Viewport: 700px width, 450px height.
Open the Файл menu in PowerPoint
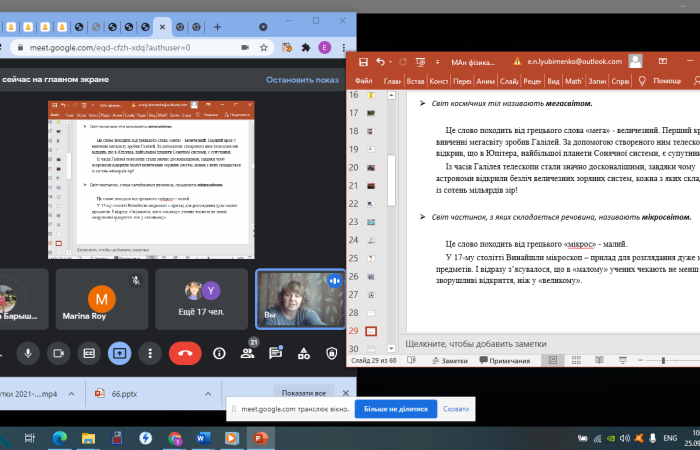click(363, 80)
